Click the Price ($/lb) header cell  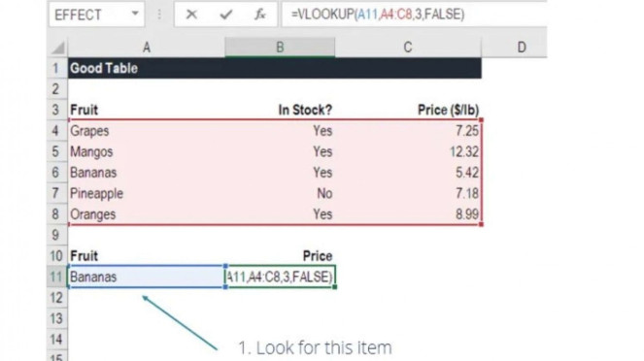click(408, 110)
